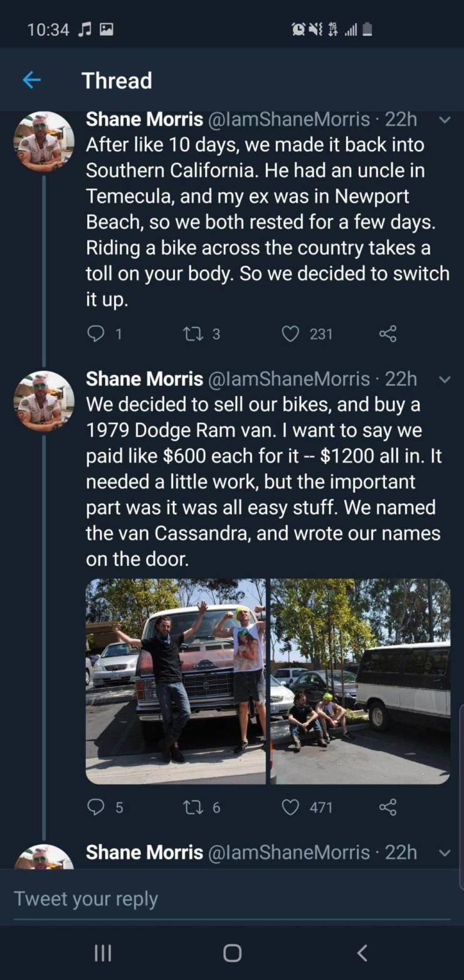Tap the Tweet your reply field

[x=232, y=898]
